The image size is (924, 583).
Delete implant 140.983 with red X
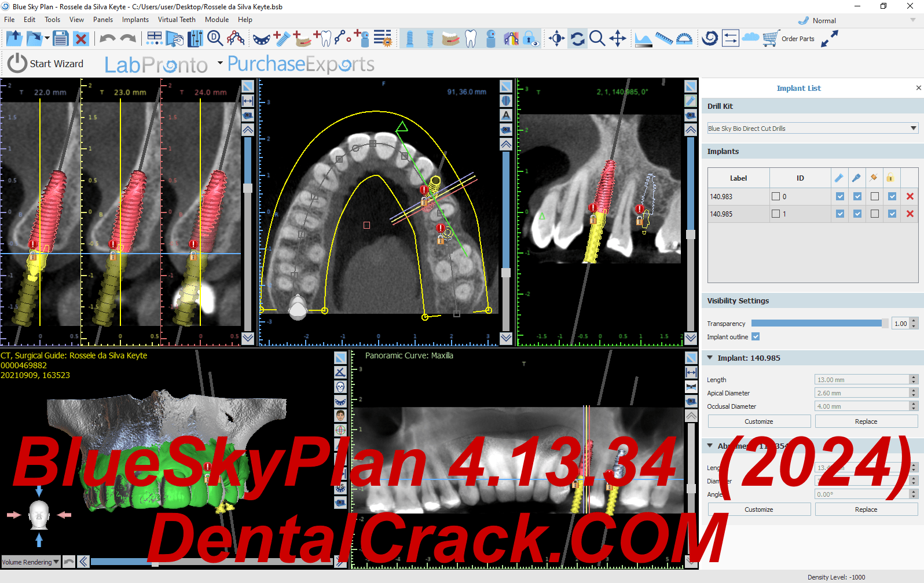tap(910, 196)
